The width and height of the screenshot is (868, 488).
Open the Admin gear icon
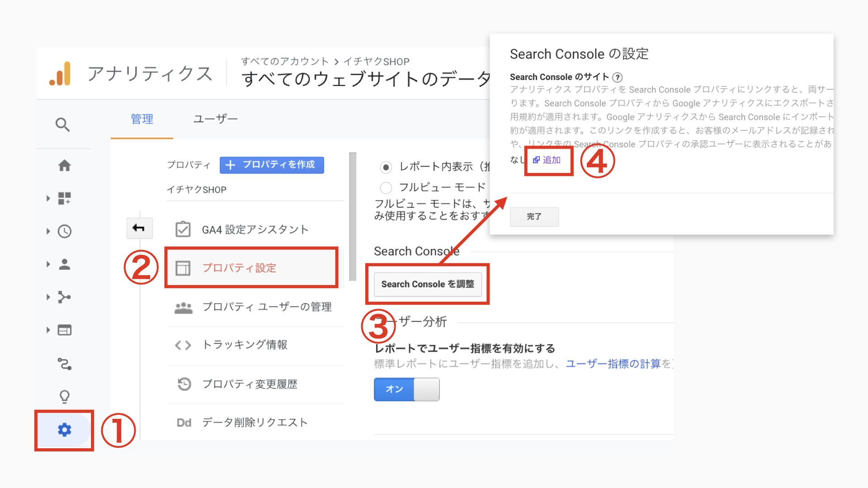point(65,430)
